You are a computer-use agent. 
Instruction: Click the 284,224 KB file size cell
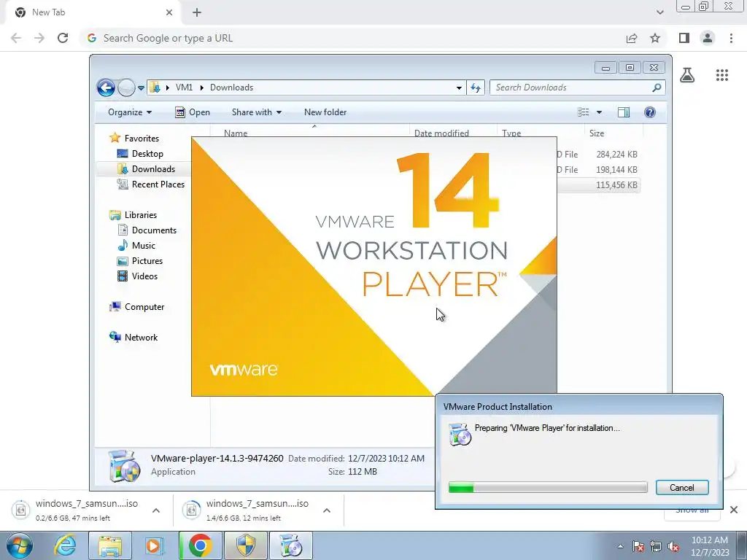coord(616,155)
